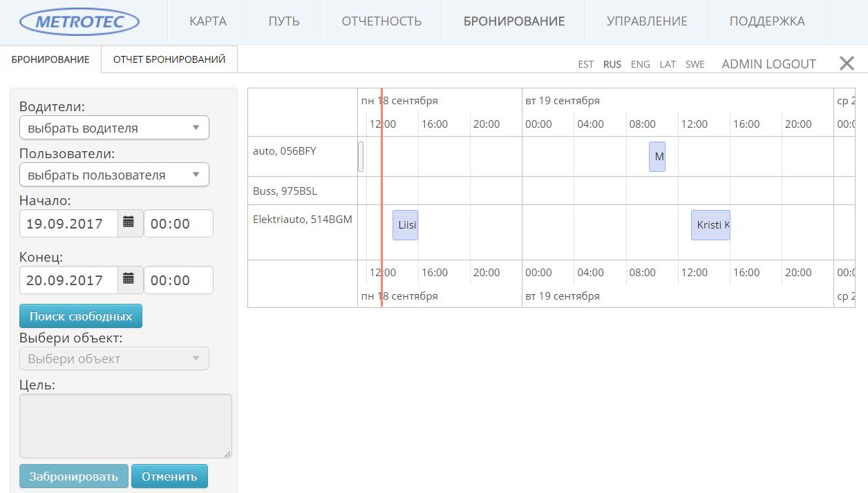Switch the language to ENG

pyautogui.click(x=641, y=64)
